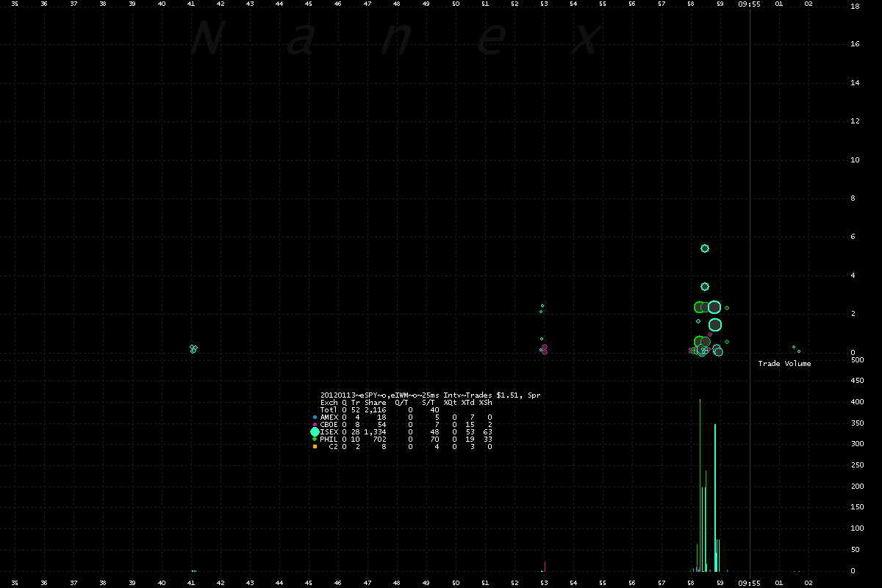Click '09:55' on the top time axis
882x588 pixels.
point(750,4)
